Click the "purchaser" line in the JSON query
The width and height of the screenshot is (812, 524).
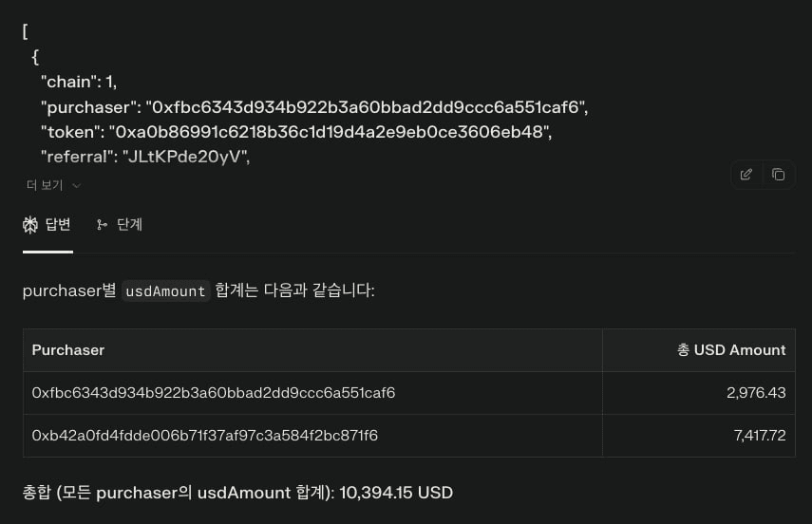(314, 107)
